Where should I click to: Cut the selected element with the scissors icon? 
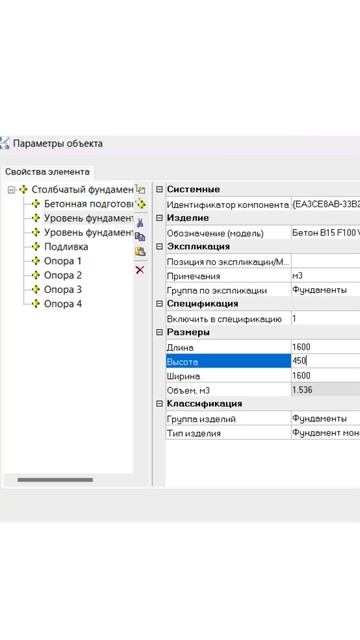pos(140,222)
